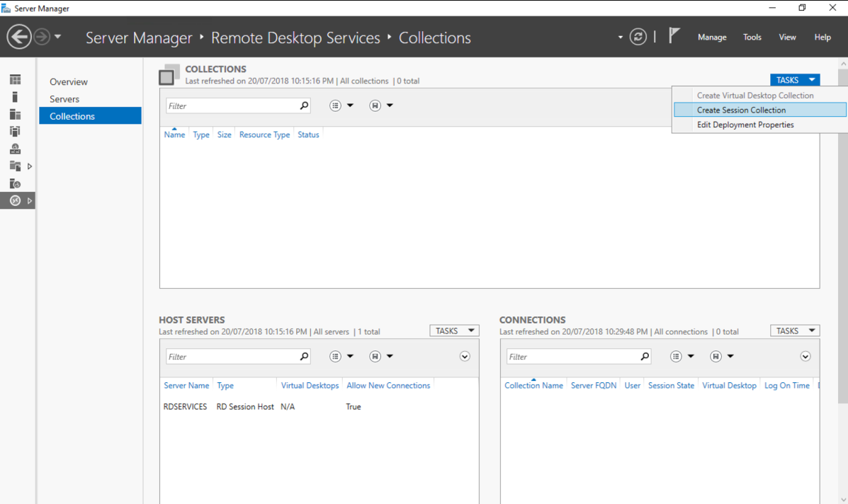Expand File and Storage Services arrow
Image resolution: width=848 pixels, height=504 pixels.
point(30,166)
